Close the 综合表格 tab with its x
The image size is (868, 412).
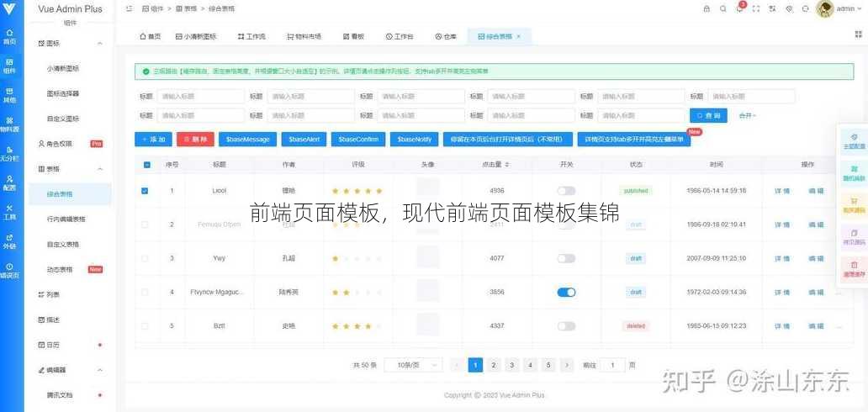pos(518,36)
